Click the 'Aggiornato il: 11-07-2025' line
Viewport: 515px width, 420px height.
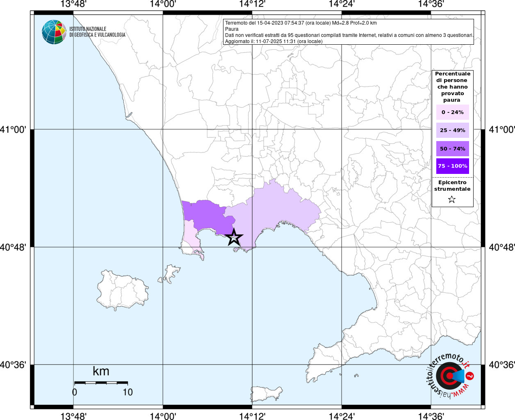pos(274,41)
